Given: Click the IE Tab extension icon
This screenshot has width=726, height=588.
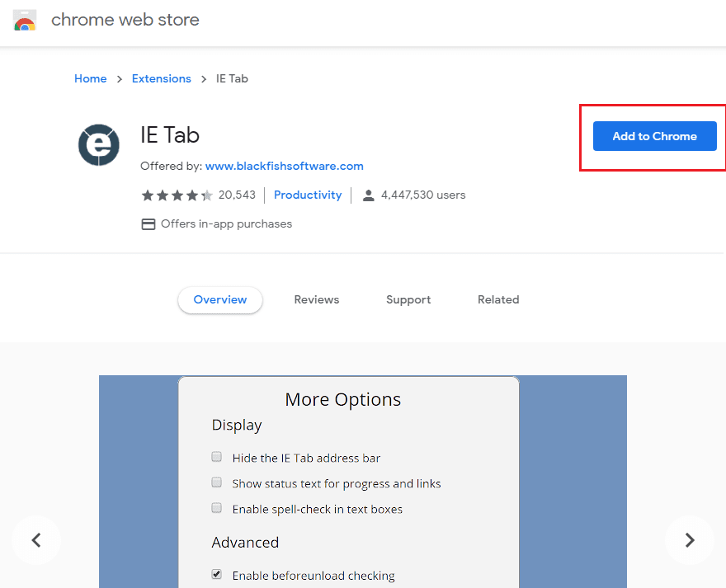Looking at the screenshot, I should click(98, 144).
